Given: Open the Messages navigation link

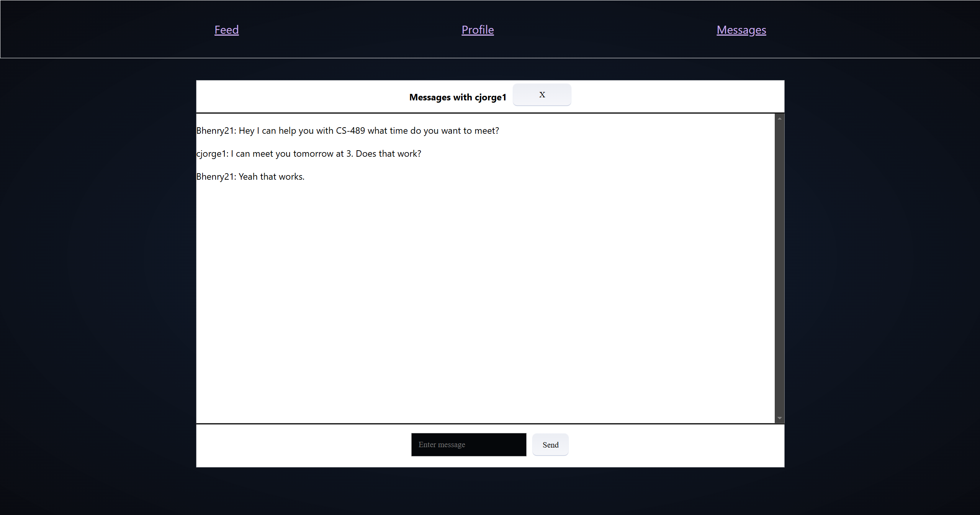Looking at the screenshot, I should pos(741,30).
